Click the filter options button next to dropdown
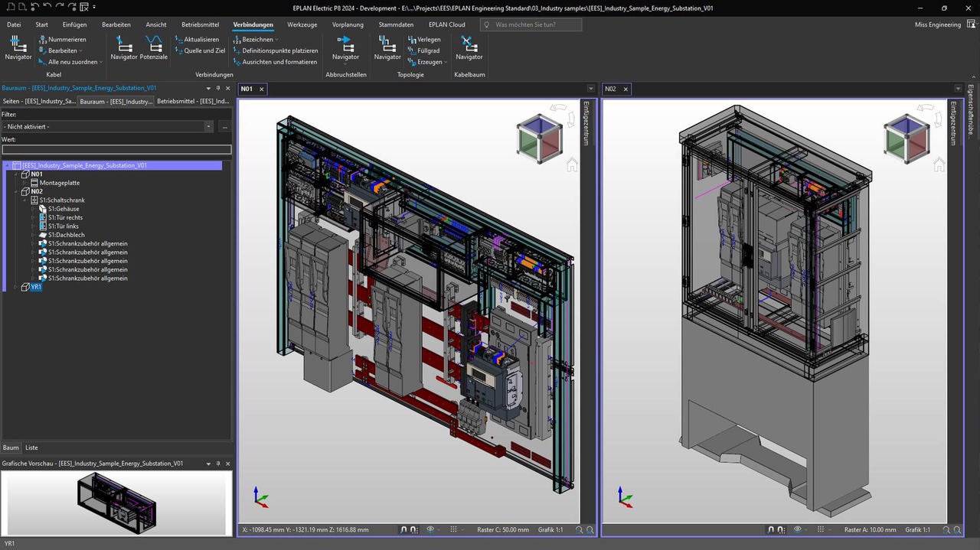The image size is (980, 550). coord(226,126)
